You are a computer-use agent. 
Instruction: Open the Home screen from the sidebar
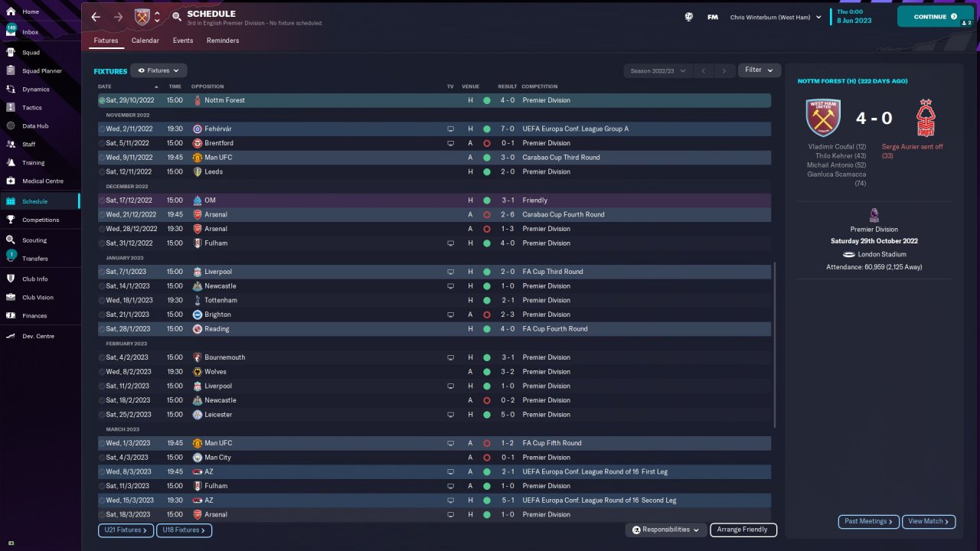(x=31, y=12)
